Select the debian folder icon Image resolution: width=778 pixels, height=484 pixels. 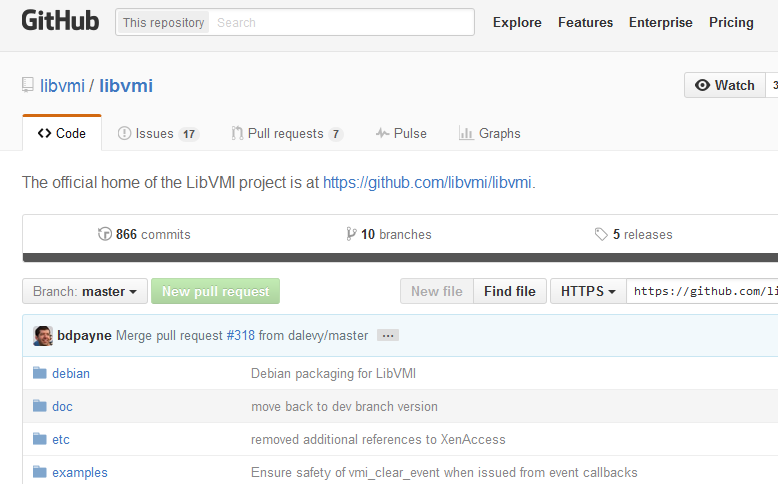tap(40, 373)
